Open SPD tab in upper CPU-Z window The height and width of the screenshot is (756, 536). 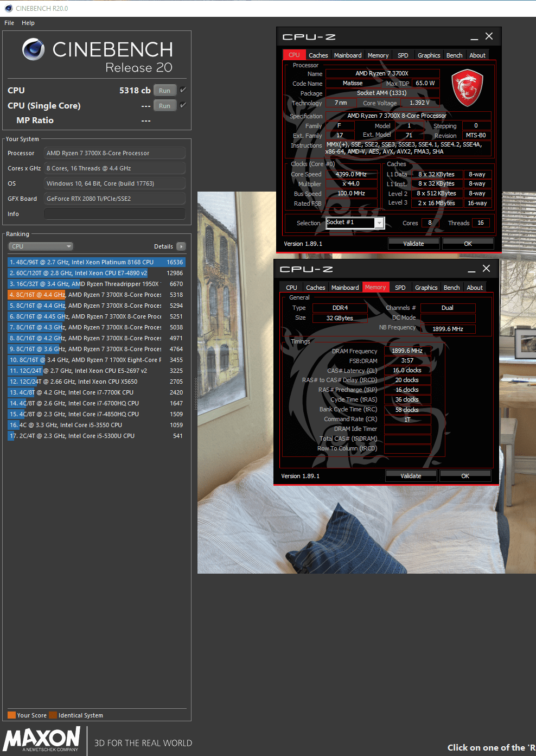[x=403, y=55]
